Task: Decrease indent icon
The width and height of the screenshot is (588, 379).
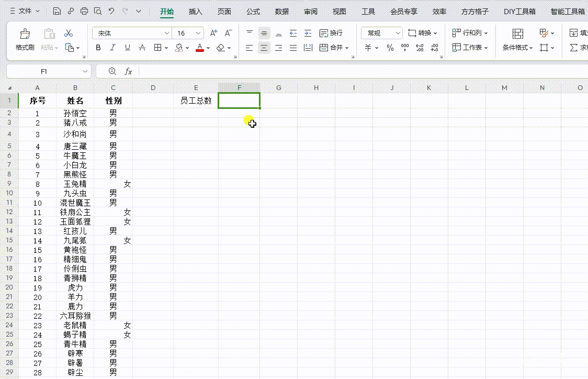Action: (x=293, y=33)
